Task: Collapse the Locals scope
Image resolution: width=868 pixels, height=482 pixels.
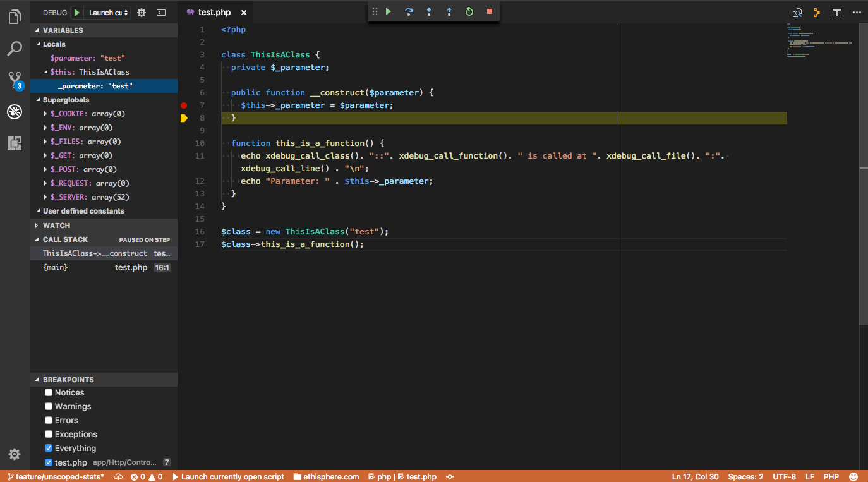Action: pos(104,44)
